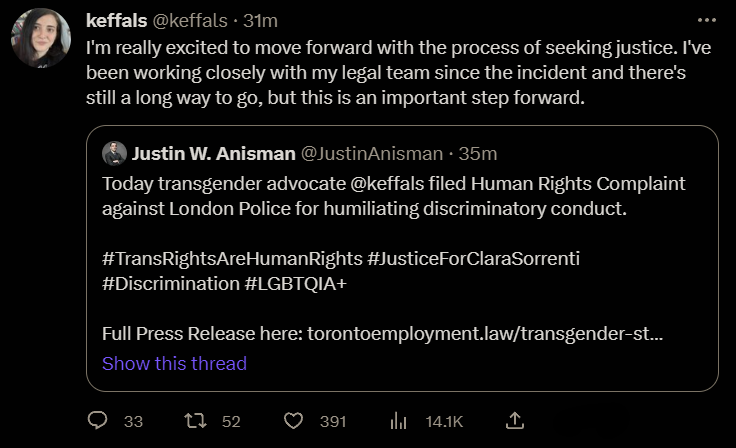Open the three-dot more options menu
This screenshot has width=736, height=448.
click(707, 20)
